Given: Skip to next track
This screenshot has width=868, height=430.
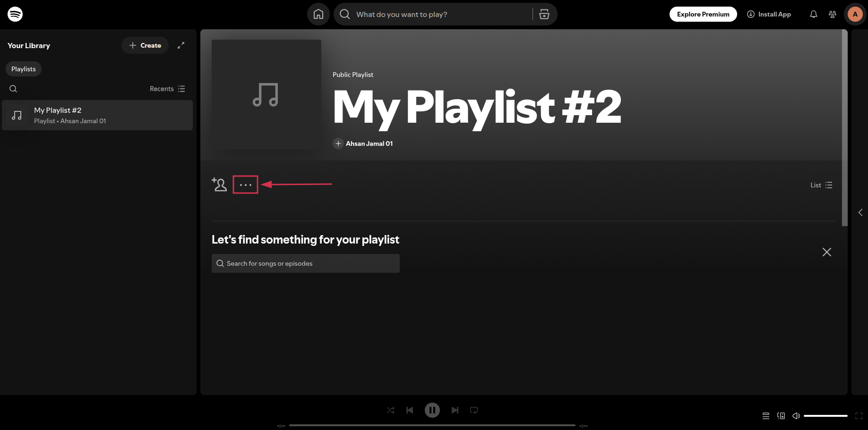Looking at the screenshot, I should point(455,410).
